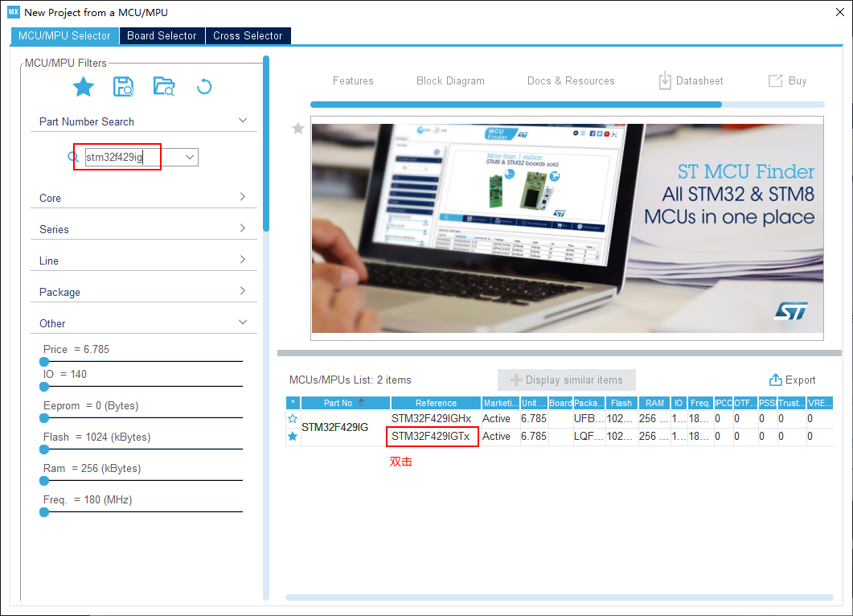Click the Datasheet button label

tap(699, 81)
